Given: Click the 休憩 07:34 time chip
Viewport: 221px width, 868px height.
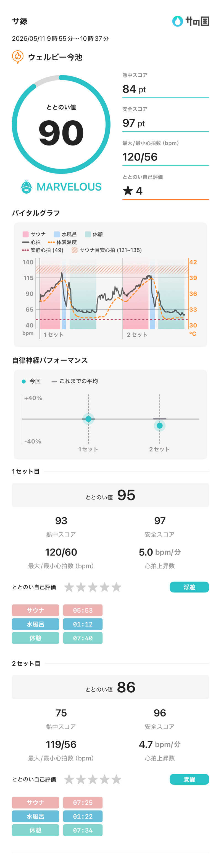Looking at the screenshot, I should (83, 830).
